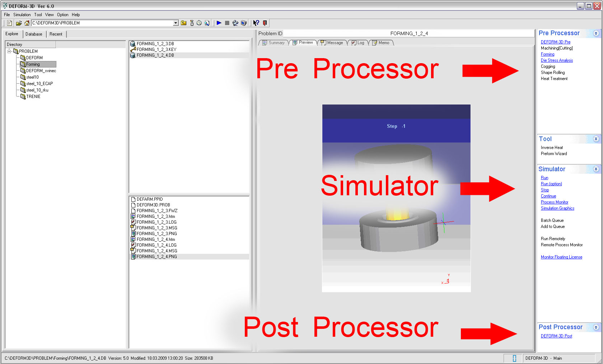Open the path combo box dropdown arrow

coord(176,23)
